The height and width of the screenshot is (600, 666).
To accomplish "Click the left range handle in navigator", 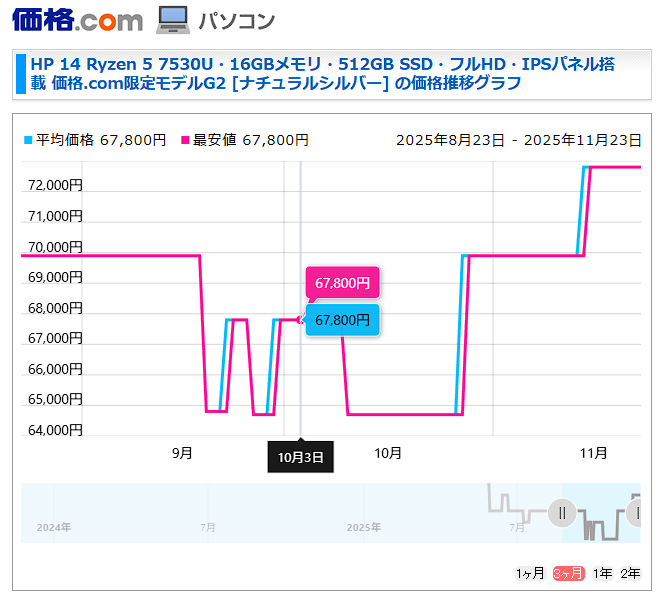I will pos(562,513).
